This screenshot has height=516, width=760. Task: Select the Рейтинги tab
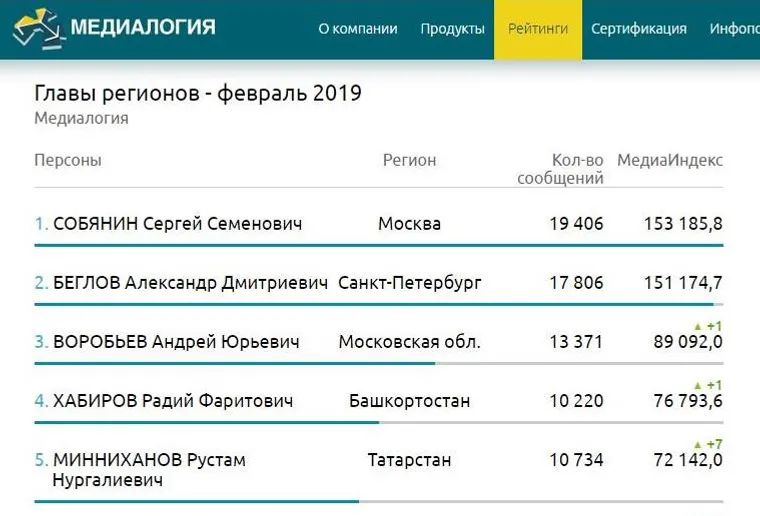(538, 29)
